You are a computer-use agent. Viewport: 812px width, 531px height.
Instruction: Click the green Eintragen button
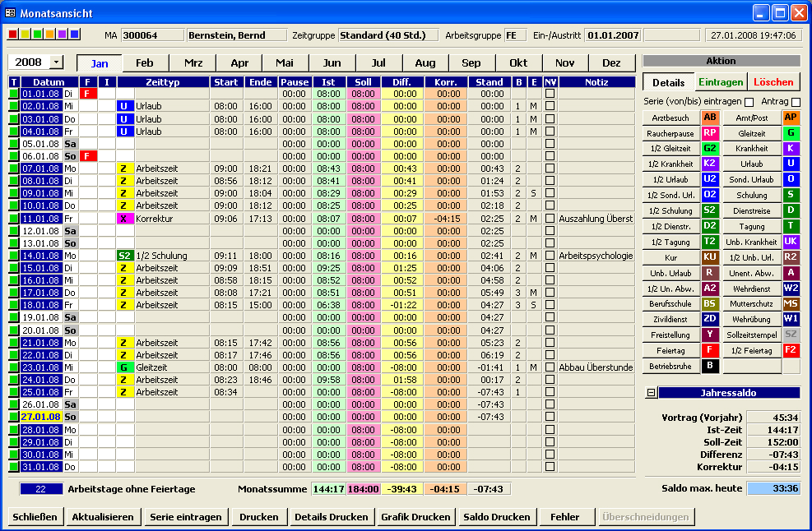(x=721, y=82)
